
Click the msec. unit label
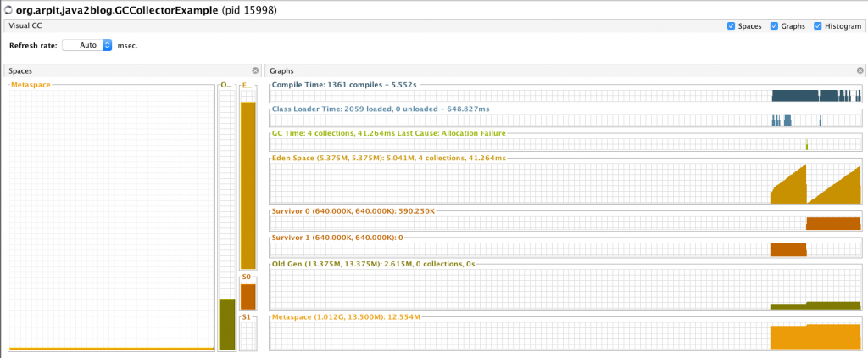point(127,46)
